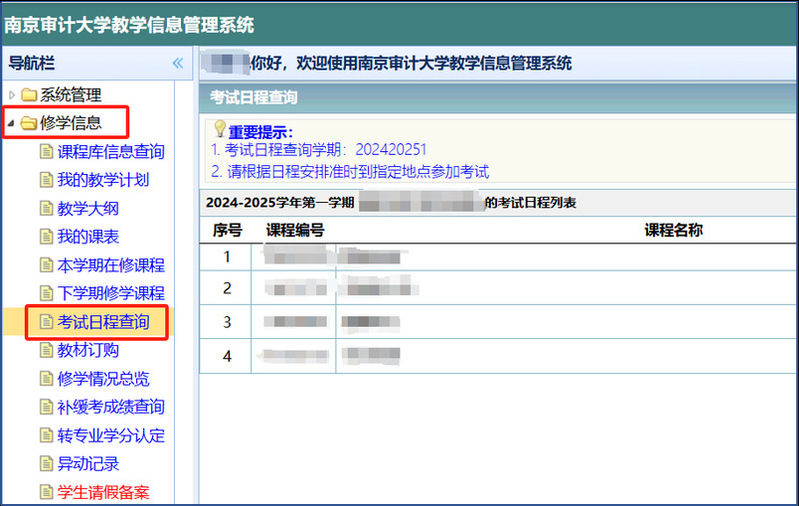Click the 修学信息 open folder icon
Image resolution: width=799 pixels, height=506 pixels.
click(28, 124)
